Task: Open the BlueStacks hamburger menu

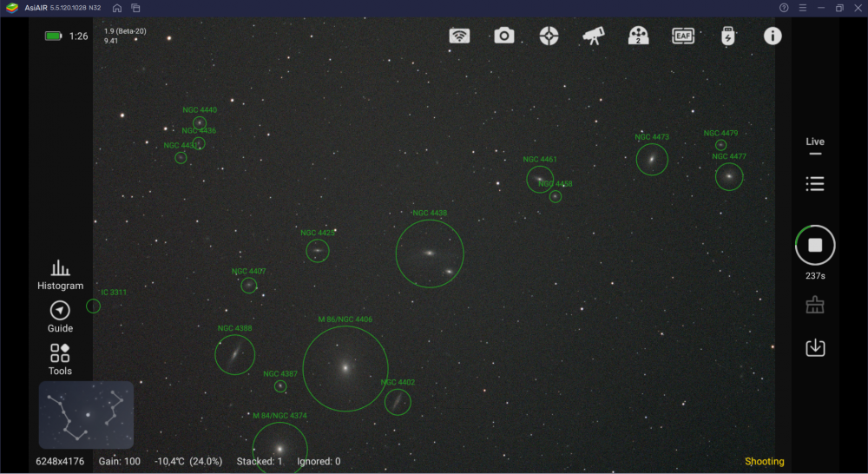Action: click(803, 8)
